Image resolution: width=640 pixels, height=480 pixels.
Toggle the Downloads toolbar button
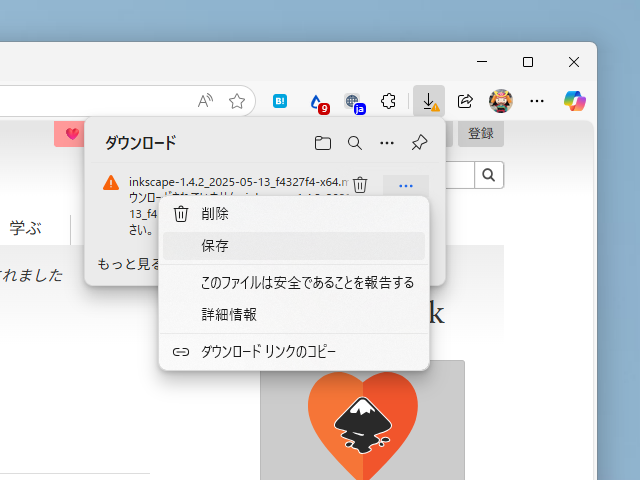[x=429, y=101]
